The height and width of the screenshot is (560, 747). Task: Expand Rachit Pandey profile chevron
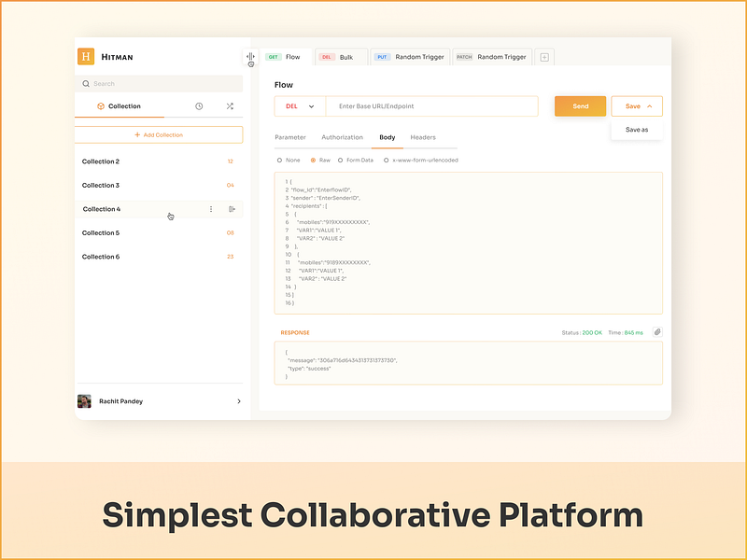(239, 401)
